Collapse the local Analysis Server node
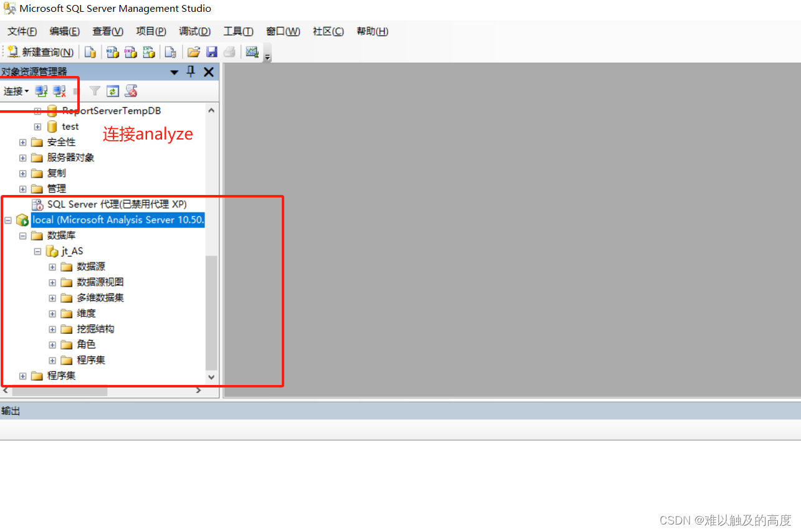Image resolution: width=801 pixels, height=532 pixels. pyautogui.click(x=8, y=220)
